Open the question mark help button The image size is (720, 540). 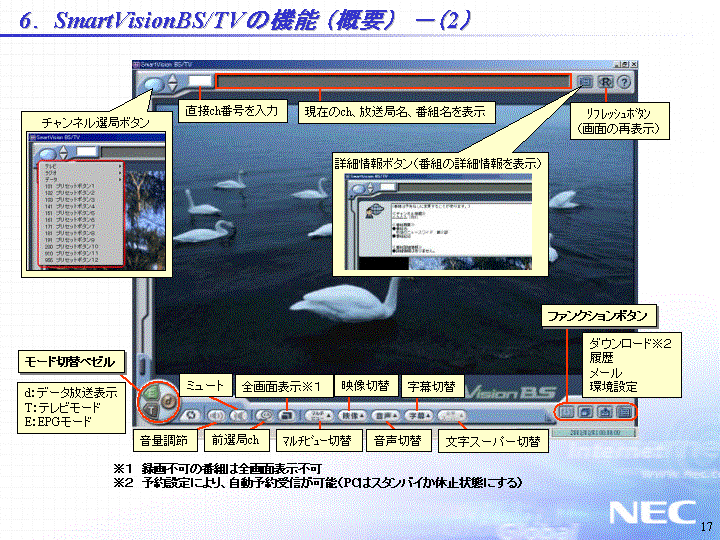[x=624, y=82]
